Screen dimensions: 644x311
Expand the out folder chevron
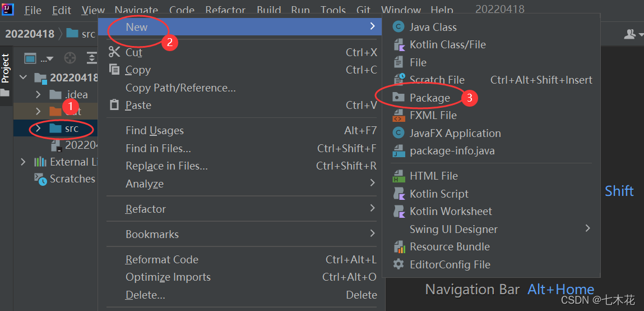[38, 111]
